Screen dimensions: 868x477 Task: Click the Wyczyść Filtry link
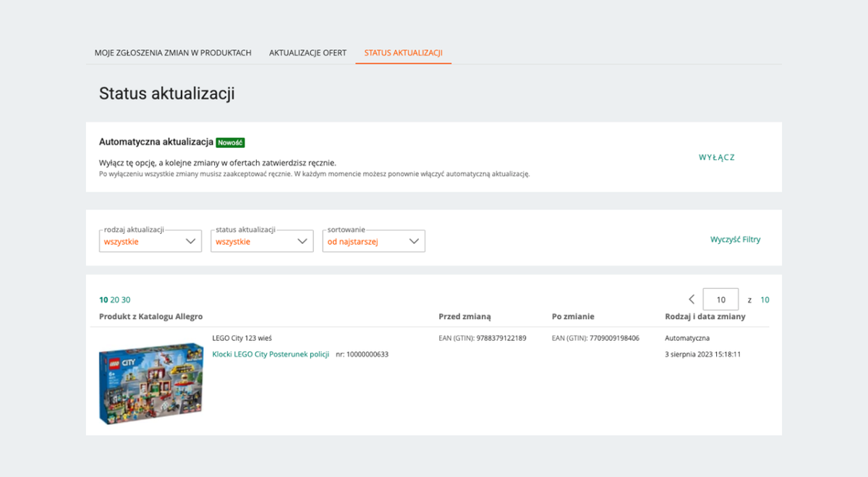(x=735, y=240)
